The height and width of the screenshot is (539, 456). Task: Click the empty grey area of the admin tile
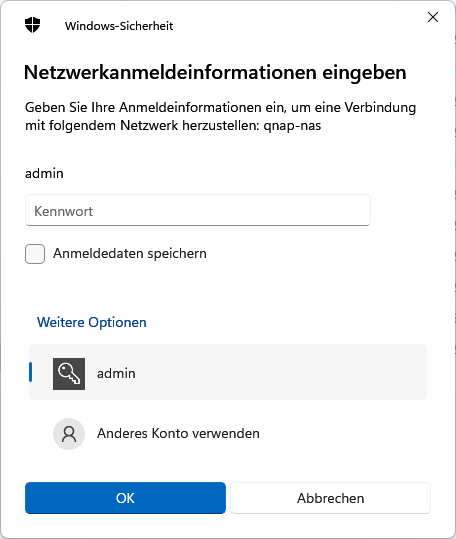[x=275, y=372]
